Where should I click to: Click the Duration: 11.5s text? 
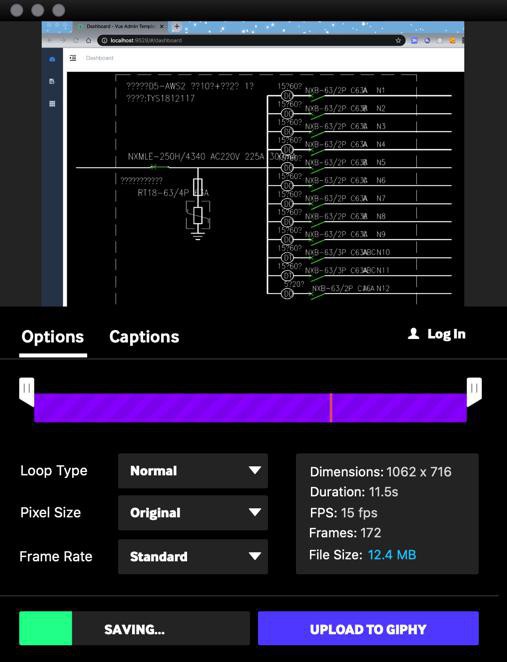click(x=354, y=492)
